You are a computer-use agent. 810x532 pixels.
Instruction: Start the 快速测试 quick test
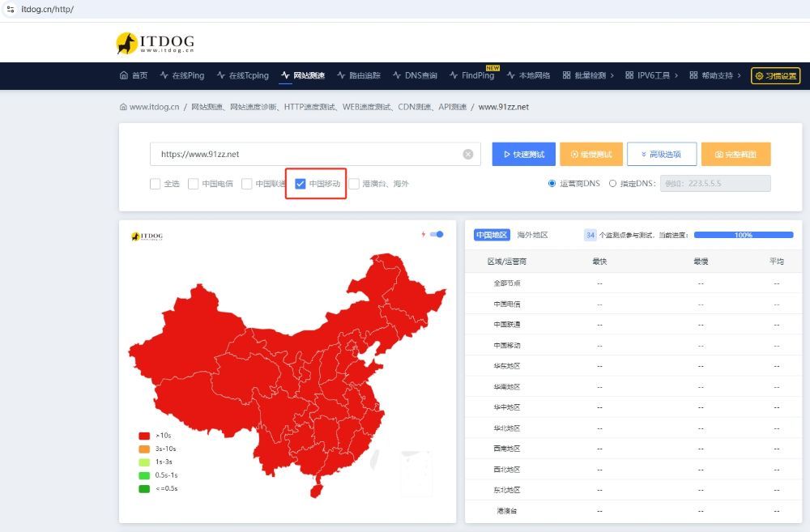pos(524,155)
